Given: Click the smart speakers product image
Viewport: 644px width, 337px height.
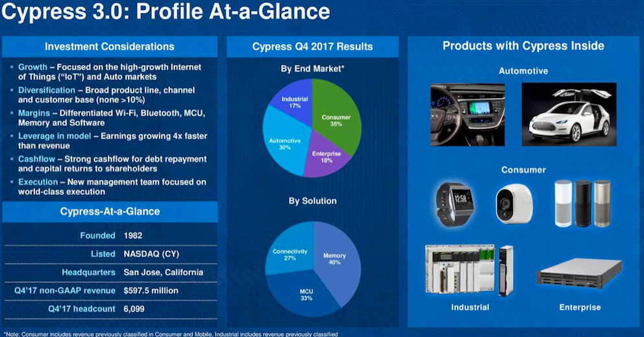Looking at the screenshot, I should click(583, 203).
